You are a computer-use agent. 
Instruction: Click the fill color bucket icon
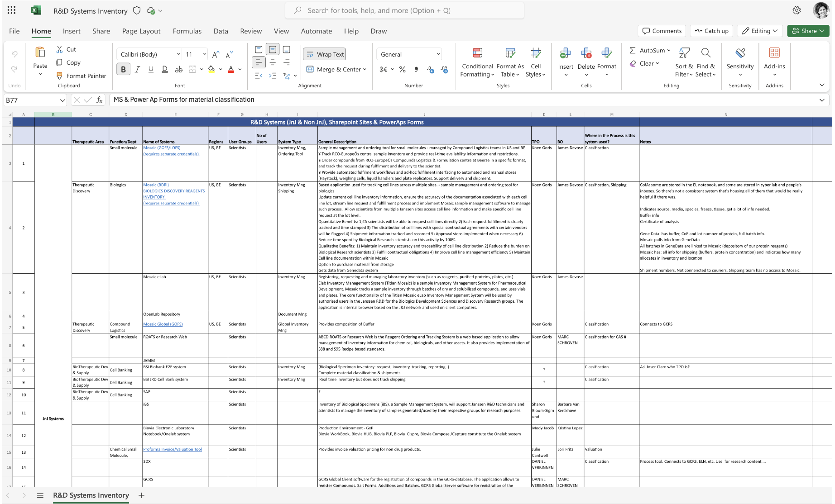pos(211,69)
